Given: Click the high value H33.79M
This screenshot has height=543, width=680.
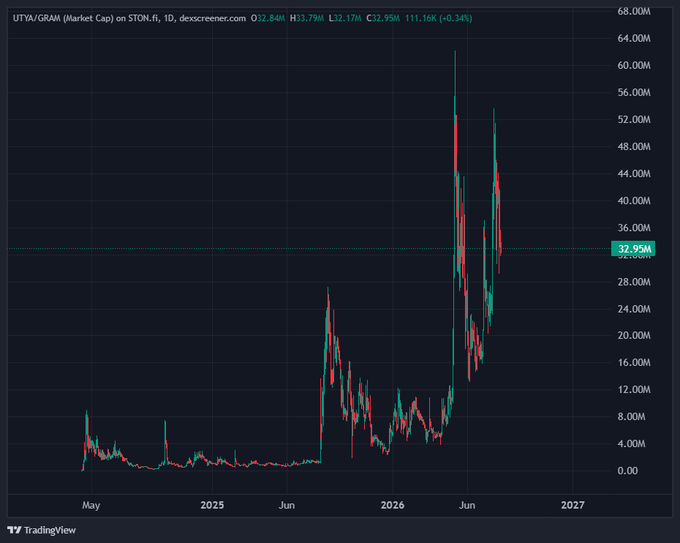Looking at the screenshot, I should 307,18.
